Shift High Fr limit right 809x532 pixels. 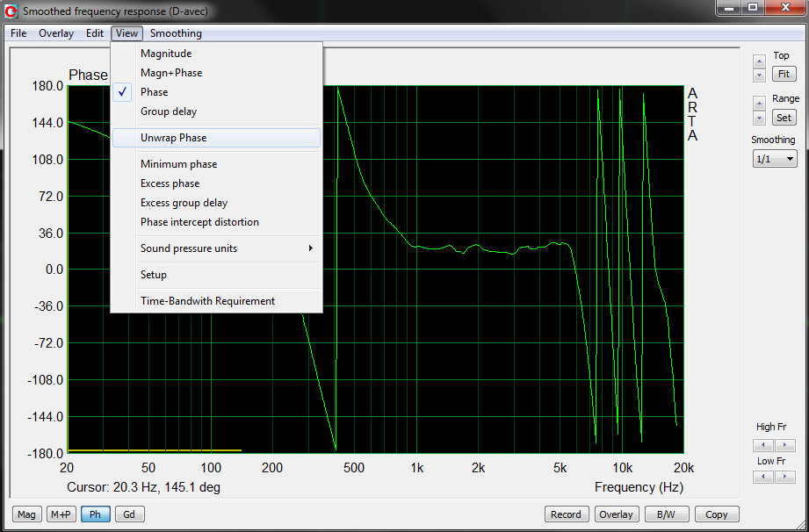pyautogui.click(x=784, y=445)
